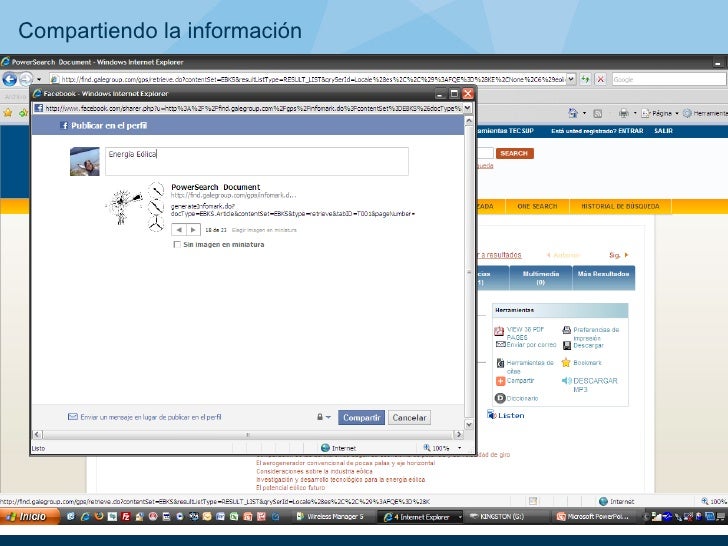Click the blue Compartir button
The width and height of the screenshot is (728, 546).
[x=361, y=417]
